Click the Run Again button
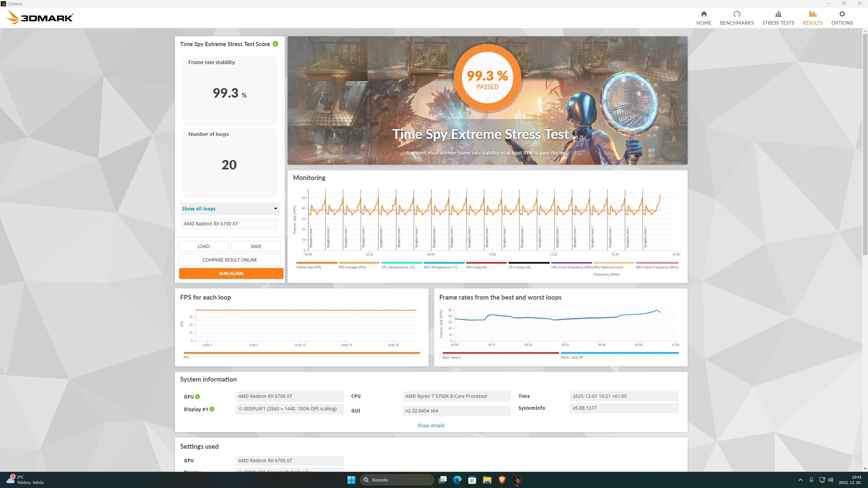This screenshot has height=488, width=868. point(231,273)
